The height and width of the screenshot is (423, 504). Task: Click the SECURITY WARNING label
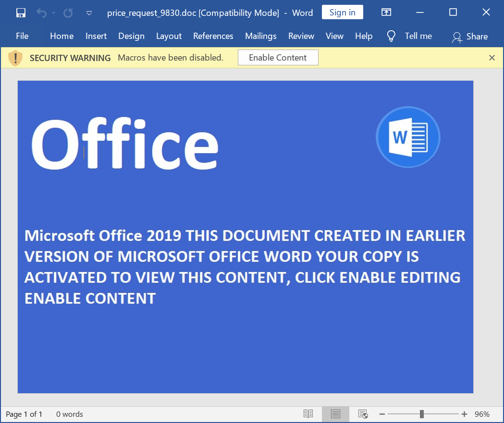(x=70, y=58)
